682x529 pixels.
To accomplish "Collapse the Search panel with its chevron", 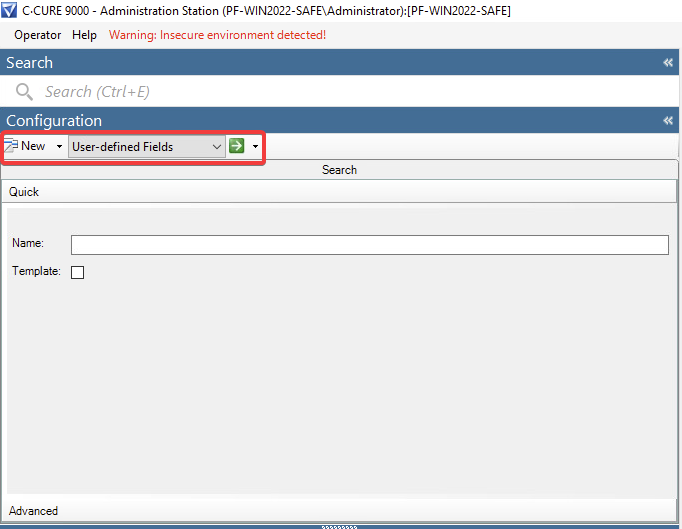I will tap(668, 62).
